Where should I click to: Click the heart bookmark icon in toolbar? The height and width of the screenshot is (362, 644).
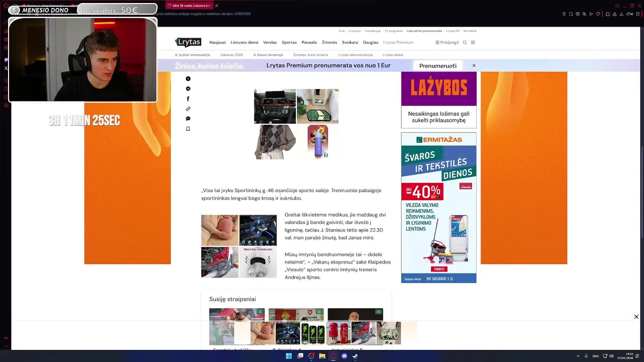click(598, 14)
